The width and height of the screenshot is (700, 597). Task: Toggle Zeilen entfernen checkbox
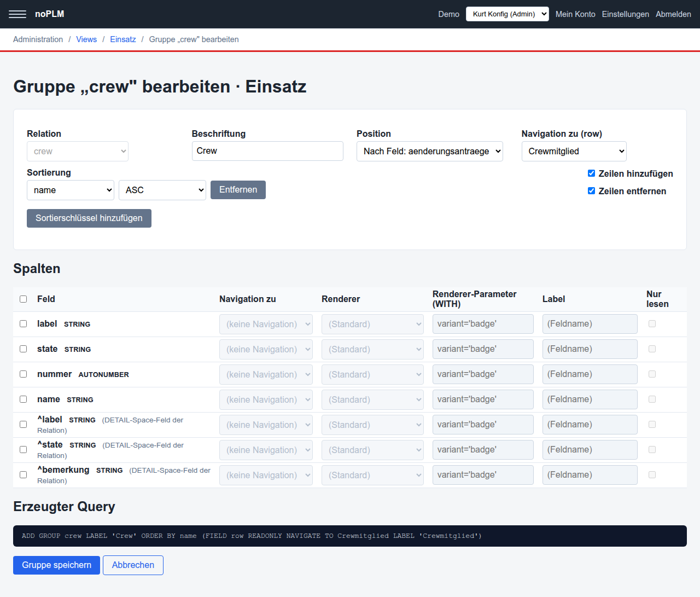(591, 191)
